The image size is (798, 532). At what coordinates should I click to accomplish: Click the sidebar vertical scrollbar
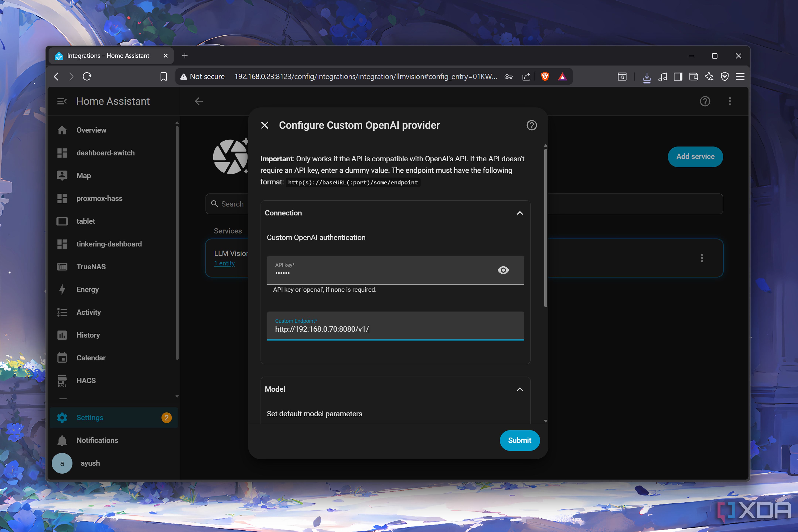pos(177,243)
